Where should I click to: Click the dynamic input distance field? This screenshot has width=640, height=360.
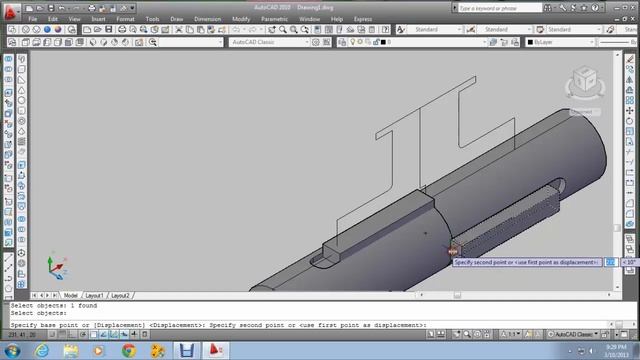(x=611, y=262)
